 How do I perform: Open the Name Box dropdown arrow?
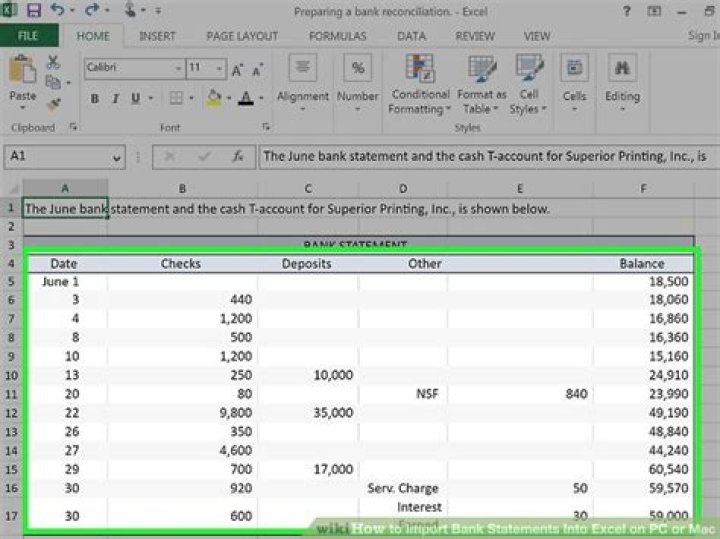(x=117, y=157)
